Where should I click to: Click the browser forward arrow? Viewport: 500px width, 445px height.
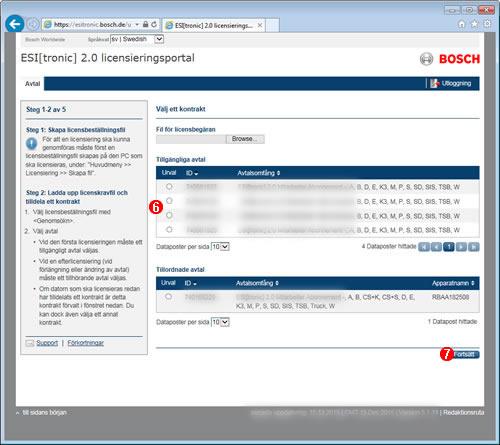[33, 24]
